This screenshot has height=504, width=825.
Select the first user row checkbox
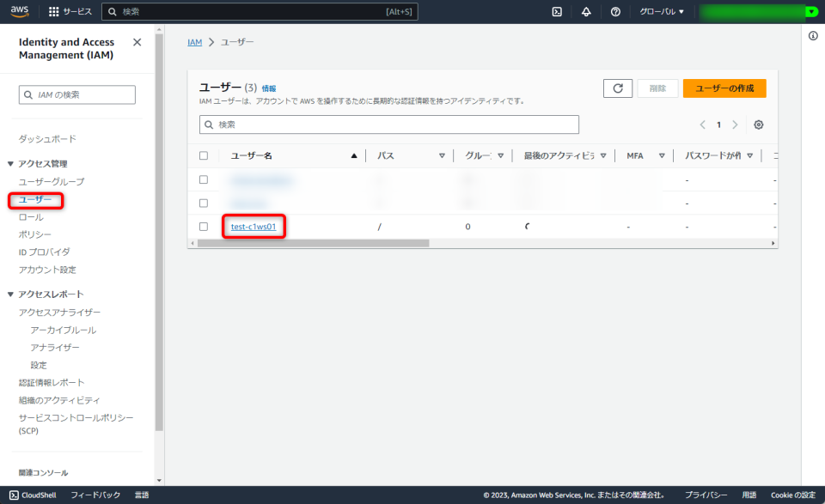204,179
